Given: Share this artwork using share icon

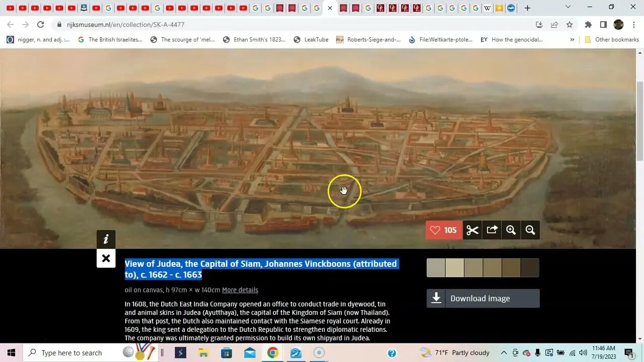Looking at the screenshot, I should coord(492,230).
